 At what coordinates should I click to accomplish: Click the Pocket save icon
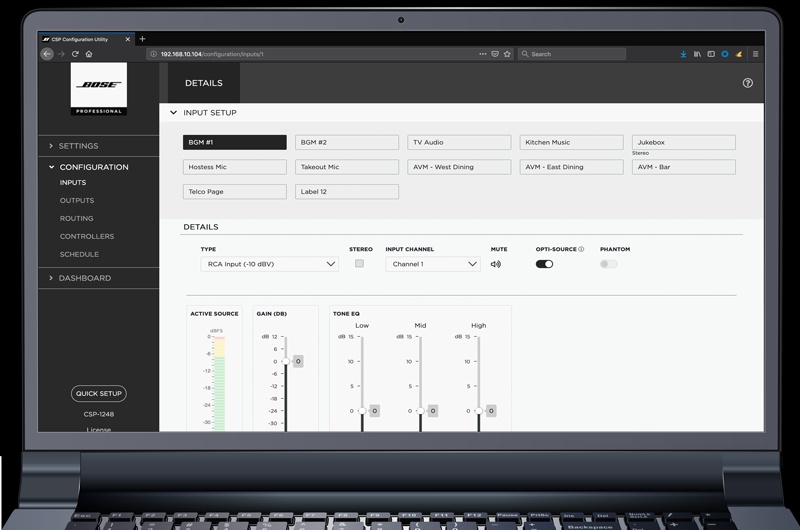click(x=495, y=54)
